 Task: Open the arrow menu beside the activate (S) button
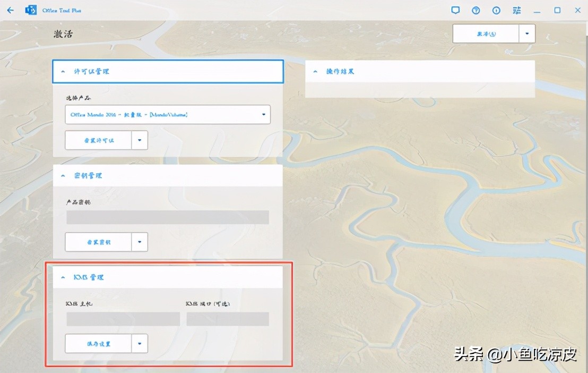pyautogui.click(x=527, y=34)
